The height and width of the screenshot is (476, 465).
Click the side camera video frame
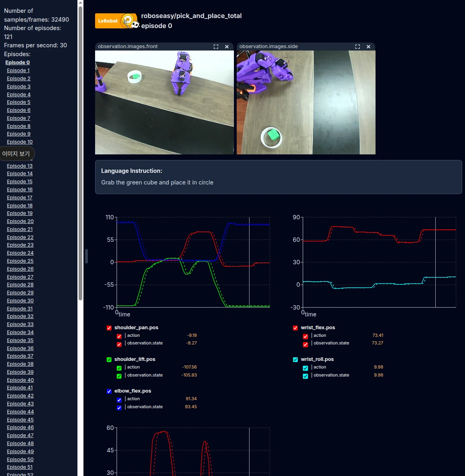306,102
